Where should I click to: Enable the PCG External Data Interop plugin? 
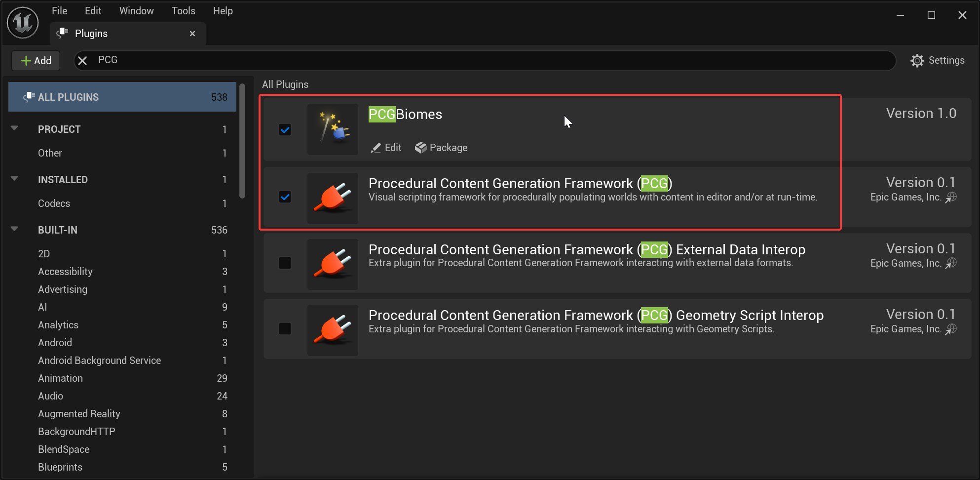click(x=285, y=263)
